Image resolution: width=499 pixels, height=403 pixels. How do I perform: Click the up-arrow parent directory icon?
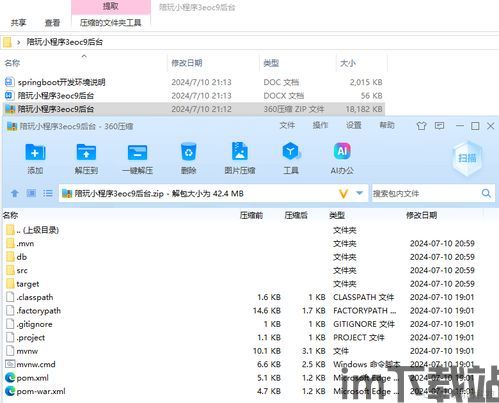[x=15, y=193]
